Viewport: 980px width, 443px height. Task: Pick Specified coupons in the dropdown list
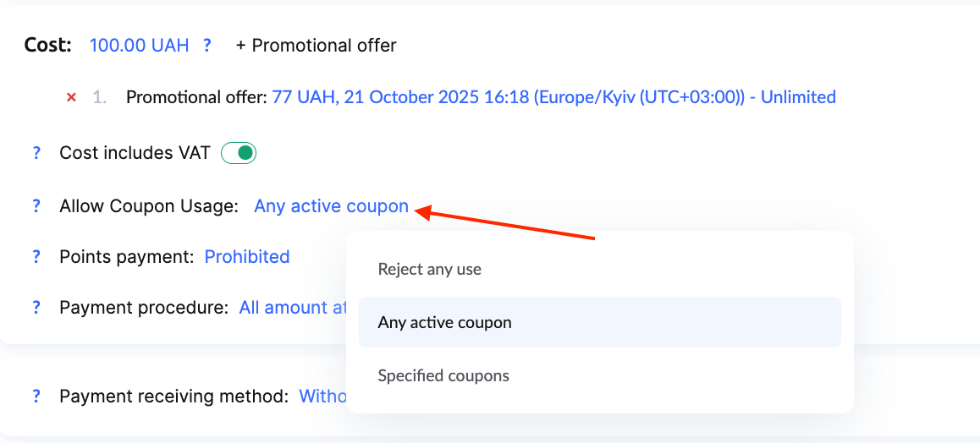point(443,375)
